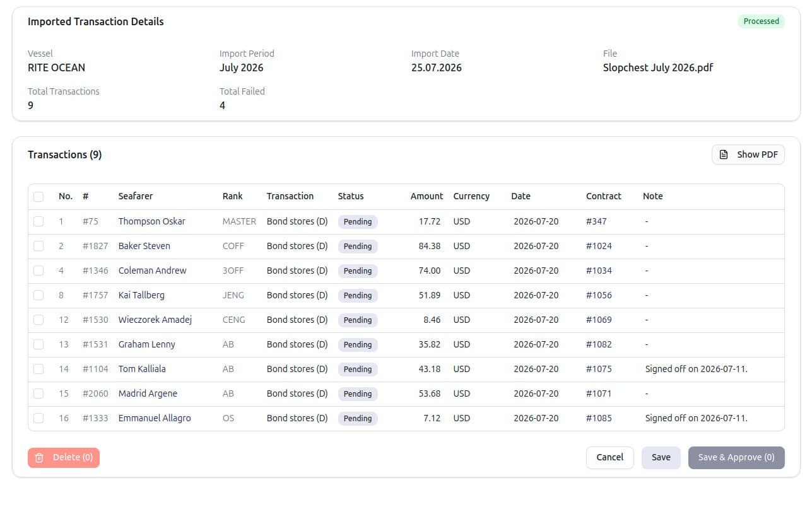
Task: Click the JENG rank cell
Action: pyautogui.click(x=233, y=295)
